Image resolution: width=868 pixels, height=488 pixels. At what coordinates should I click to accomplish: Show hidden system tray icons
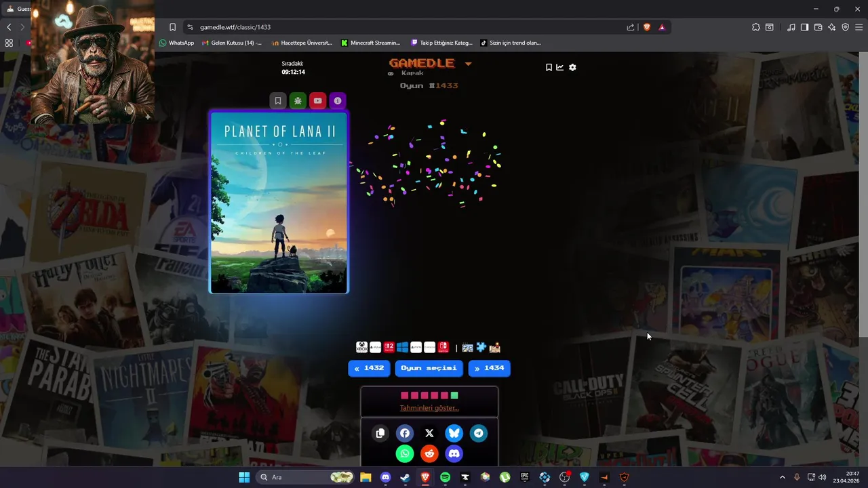pyautogui.click(x=782, y=477)
